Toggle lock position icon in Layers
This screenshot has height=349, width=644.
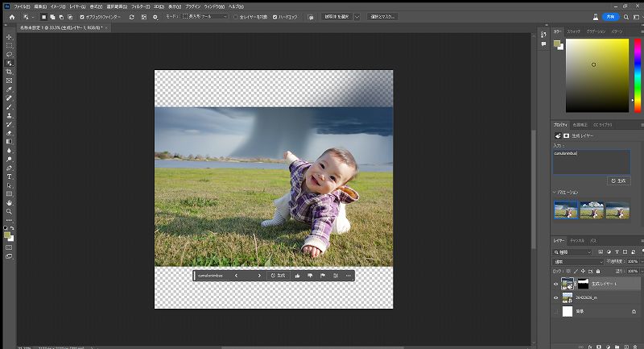[583, 272]
